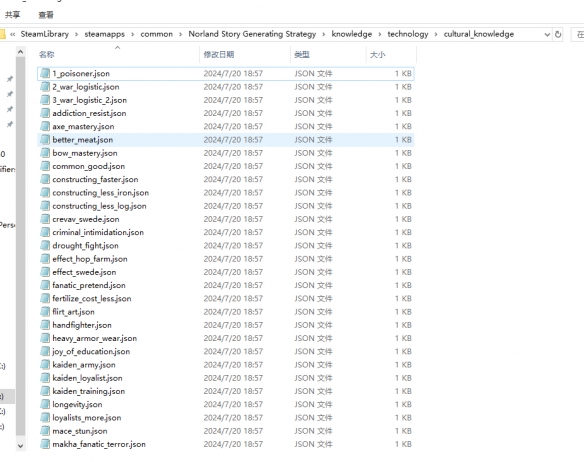Go to steamapps folder in breadcrumb
This screenshot has height=462, width=584.
pyautogui.click(x=104, y=34)
